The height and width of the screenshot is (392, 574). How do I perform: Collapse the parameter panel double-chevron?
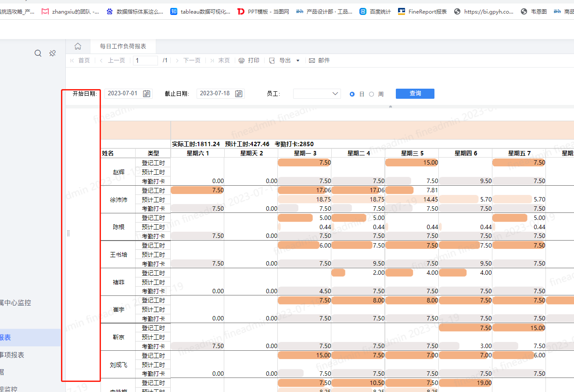click(391, 106)
